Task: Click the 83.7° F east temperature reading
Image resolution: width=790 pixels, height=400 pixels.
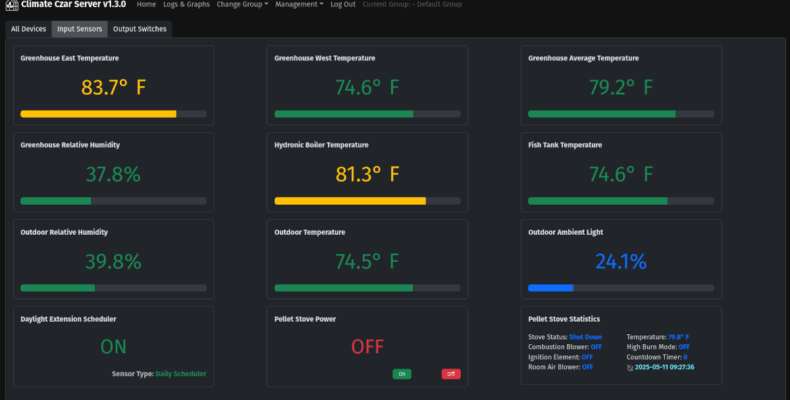Action: [x=113, y=88]
